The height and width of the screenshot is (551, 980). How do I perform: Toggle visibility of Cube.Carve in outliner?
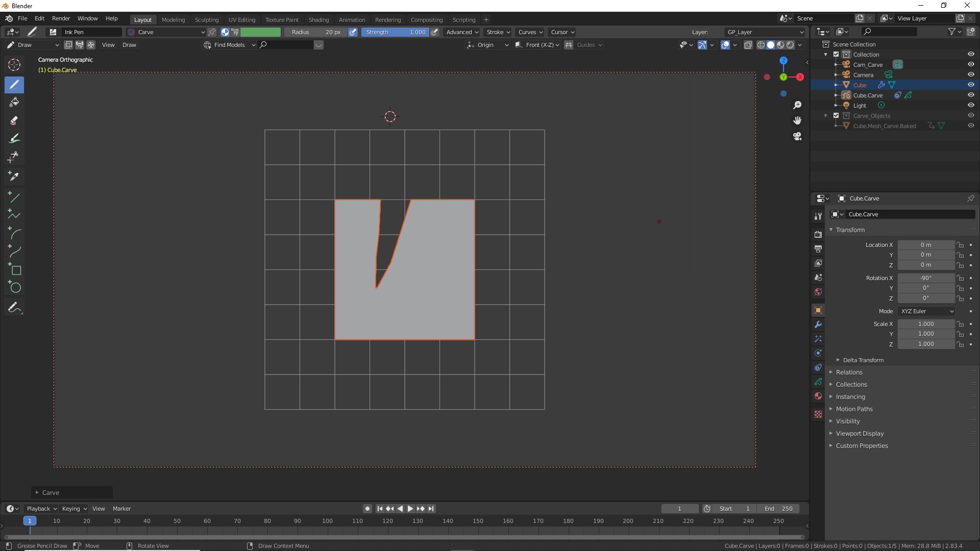pos(971,95)
